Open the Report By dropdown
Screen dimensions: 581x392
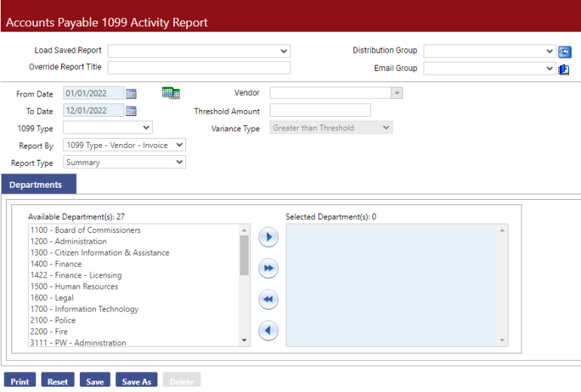[x=124, y=145]
